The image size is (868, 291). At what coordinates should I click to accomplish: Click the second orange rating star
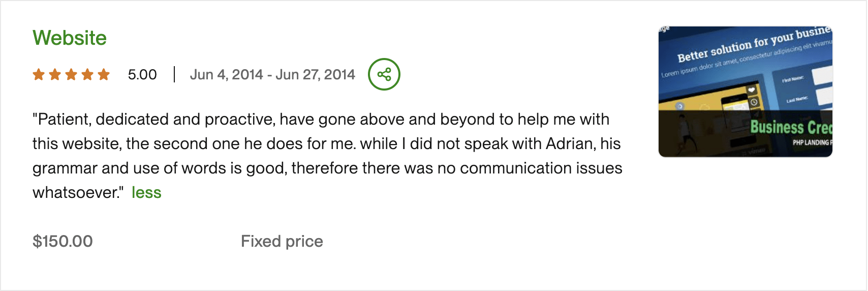(x=55, y=75)
